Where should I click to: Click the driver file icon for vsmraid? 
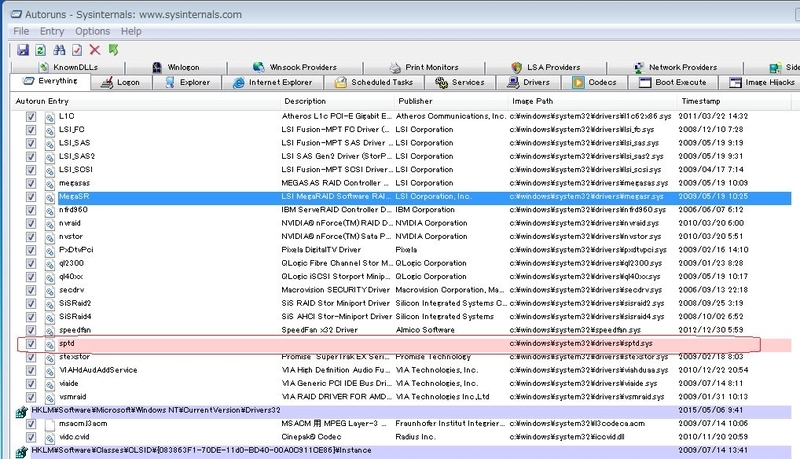point(49,397)
